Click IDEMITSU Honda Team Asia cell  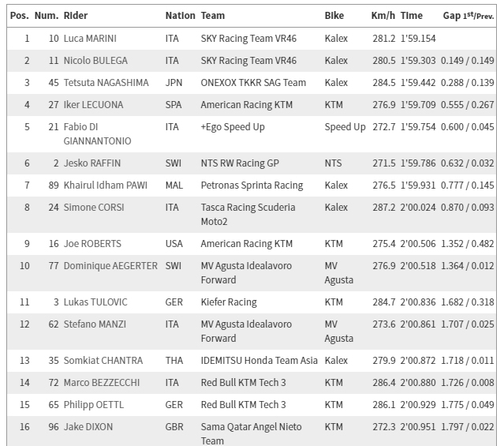tap(259, 361)
